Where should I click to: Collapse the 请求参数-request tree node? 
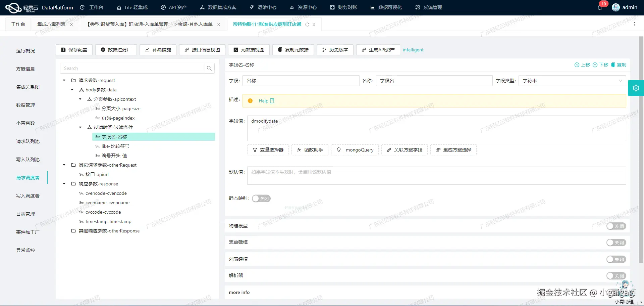click(x=64, y=80)
